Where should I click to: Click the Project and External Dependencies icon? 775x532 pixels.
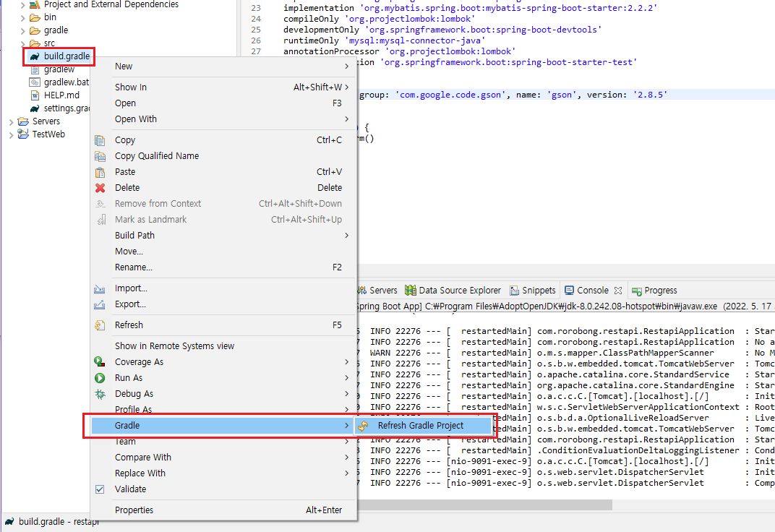(x=35, y=5)
